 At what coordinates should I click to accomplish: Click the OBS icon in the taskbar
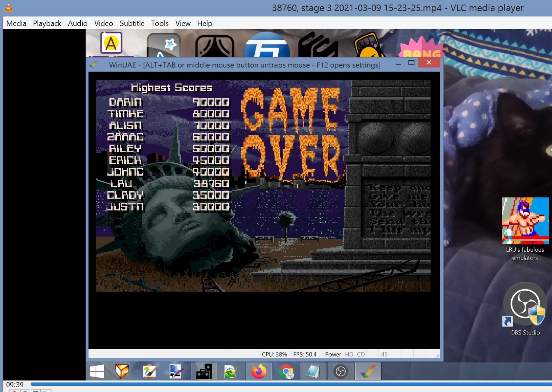point(340,372)
